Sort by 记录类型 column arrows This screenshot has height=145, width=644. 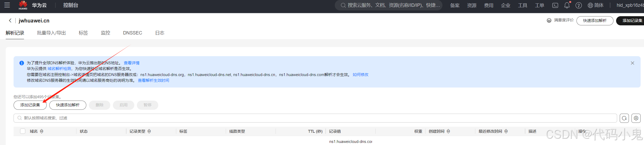[149, 131]
